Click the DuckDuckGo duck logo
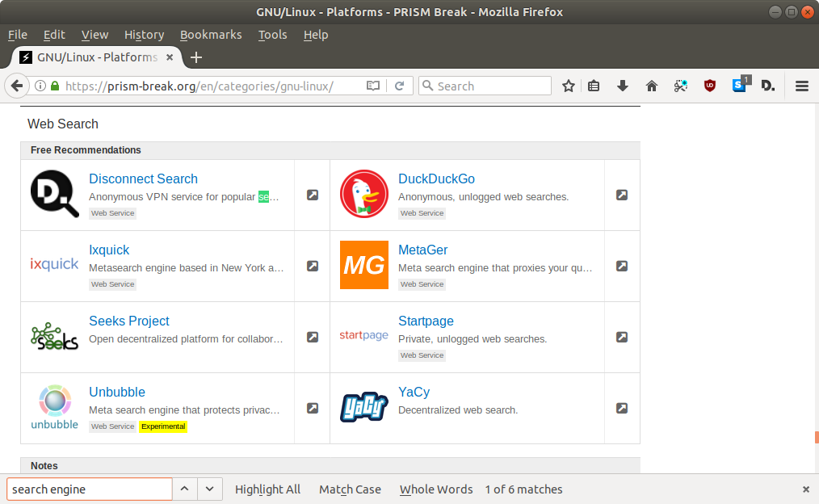 pos(364,194)
